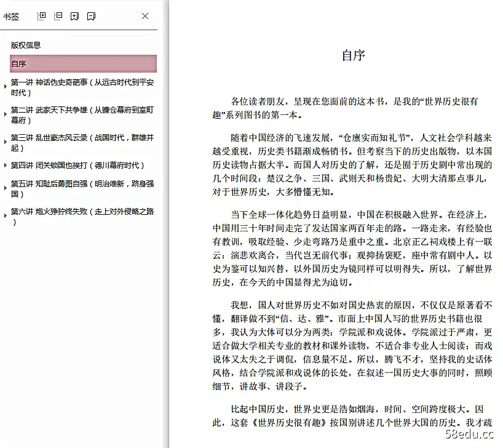Expand the 第一讲 bookmark arrow

(6, 86)
